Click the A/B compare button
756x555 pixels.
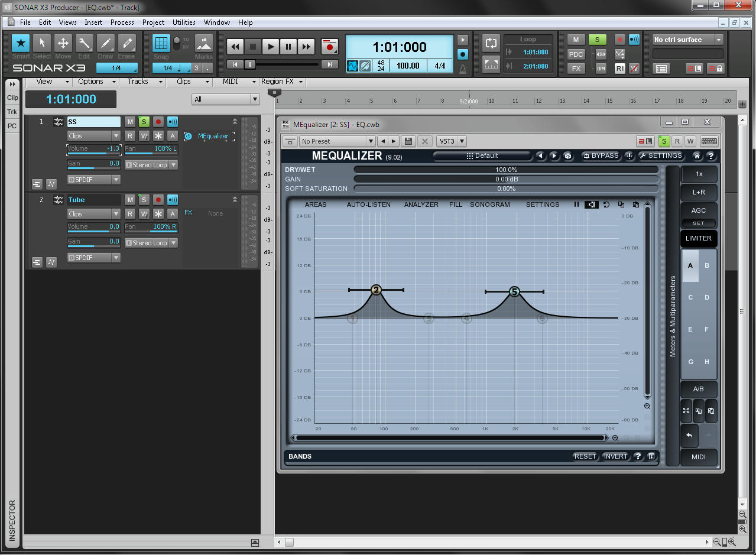click(699, 390)
